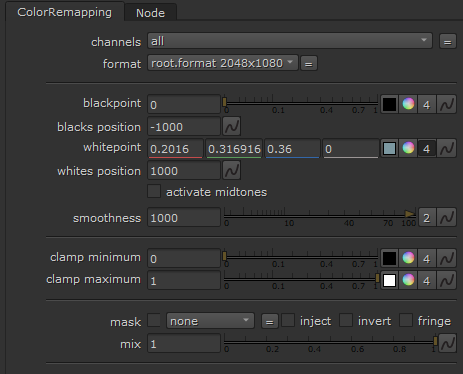Open the blackpoint black color swatch
Viewport: 463px width, 374px height.
coord(389,105)
